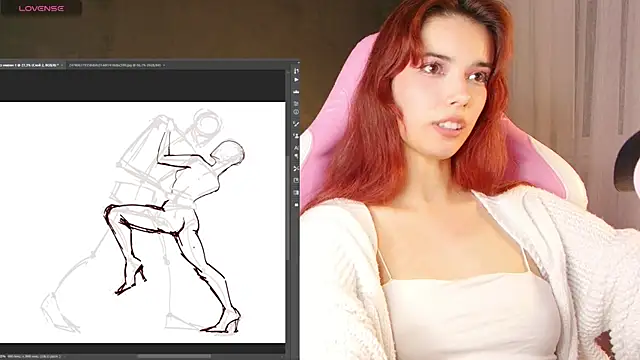Open the bottom-most panel icon in the dock

pos(296,204)
